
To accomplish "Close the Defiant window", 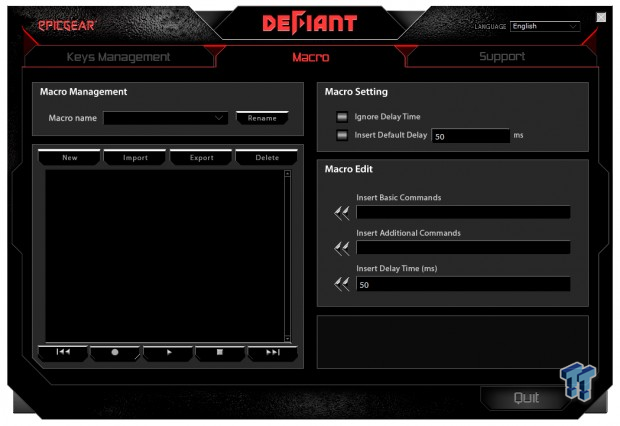I will click(x=601, y=17).
